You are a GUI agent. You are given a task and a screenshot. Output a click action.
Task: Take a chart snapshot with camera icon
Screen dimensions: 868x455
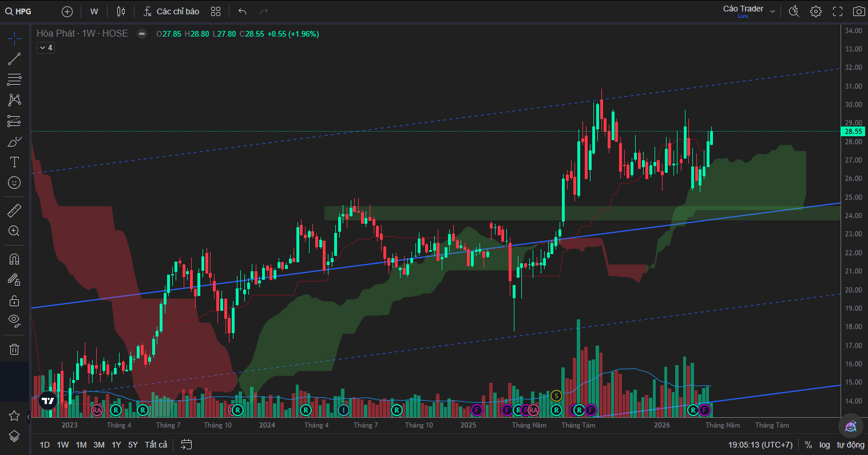pyautogui.click(x=859, y=11)
